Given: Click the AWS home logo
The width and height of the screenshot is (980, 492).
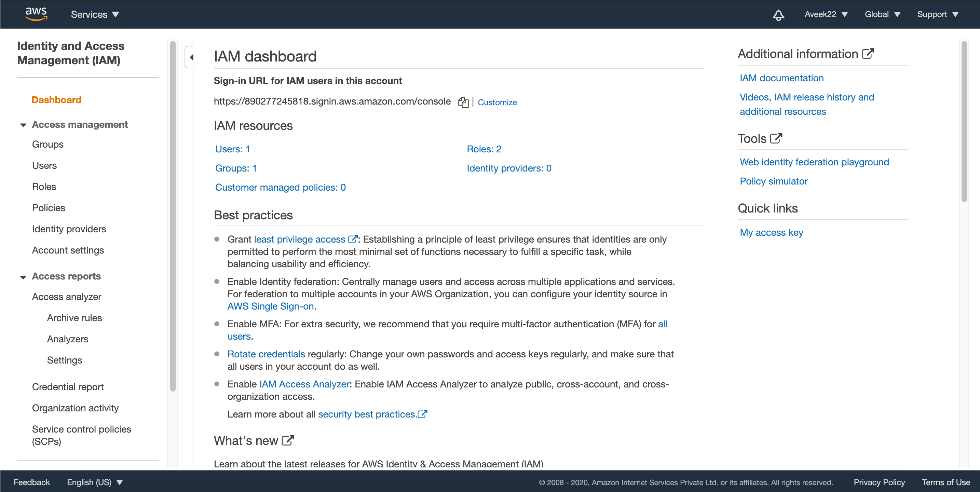Looking at the screenshot, I should [x=36, y=14].
